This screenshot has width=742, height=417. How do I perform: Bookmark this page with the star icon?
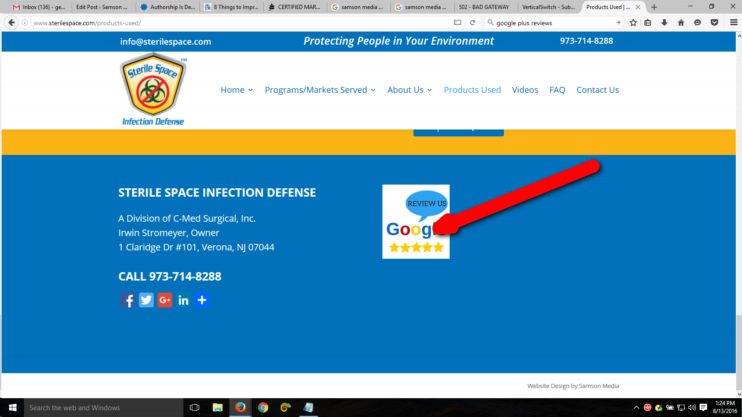[x=633, y=23]
